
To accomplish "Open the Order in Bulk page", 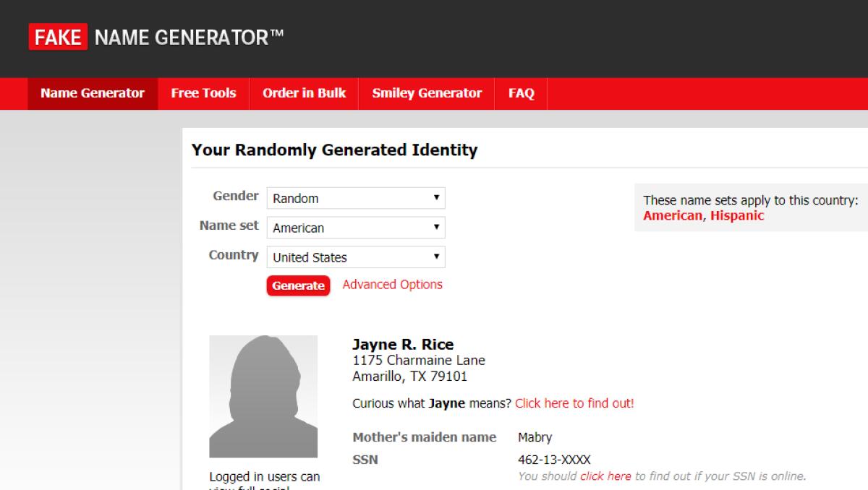I will pos(304,93).
